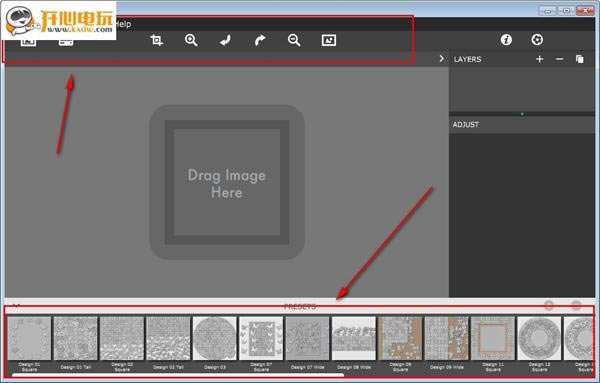Redo the last action
This screenshot has width=600, height=383.
(x=260, y=40)
